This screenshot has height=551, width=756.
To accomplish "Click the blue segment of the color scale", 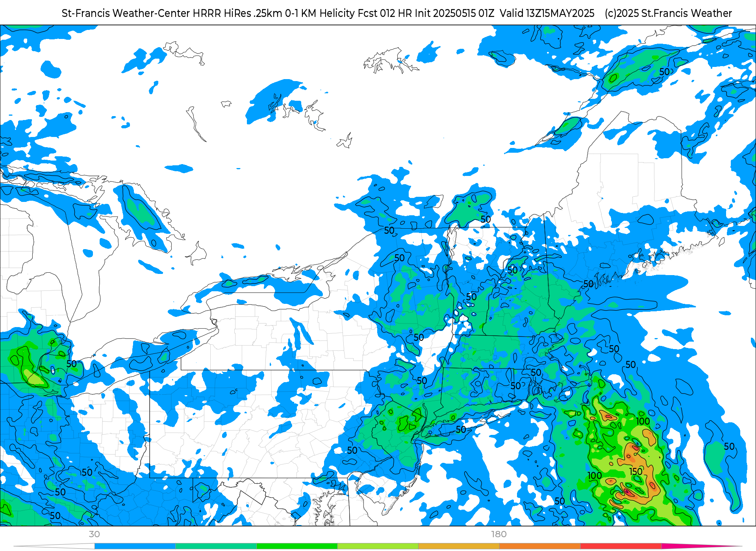I will [135, 546].
